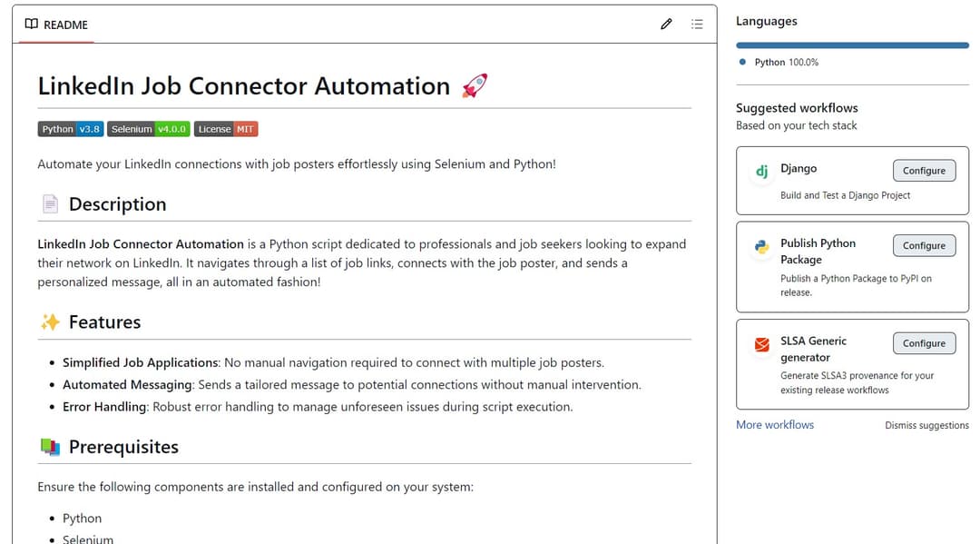This screenshot has height=544, width=980.
Task: Configure the Django workflow
Action: tap(924, 171)
